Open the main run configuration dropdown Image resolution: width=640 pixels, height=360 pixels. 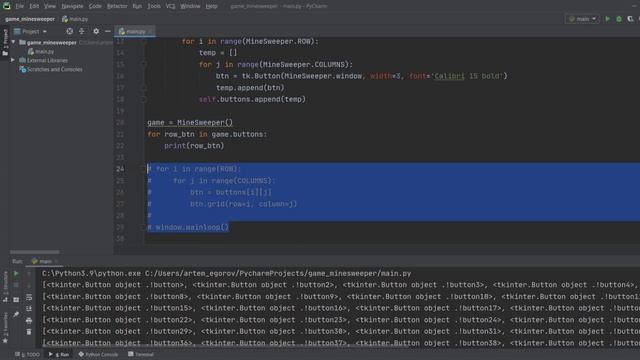click(x=582, y=19)
